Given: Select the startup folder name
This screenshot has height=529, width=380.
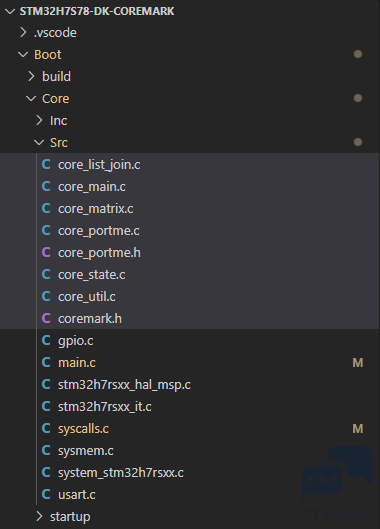Looking at the screenshot, I should click(70, 517).
